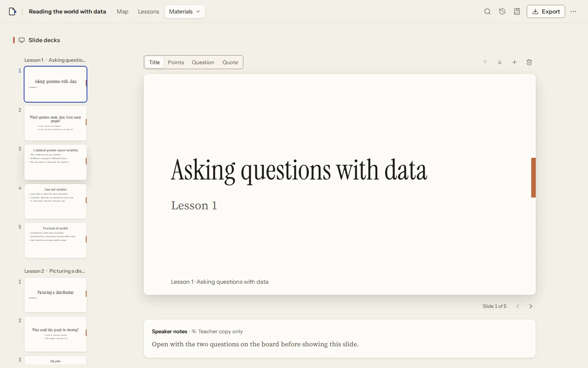588x368 pixels.
Task: Delete slide with trash icon
Action: coord(529,62)
